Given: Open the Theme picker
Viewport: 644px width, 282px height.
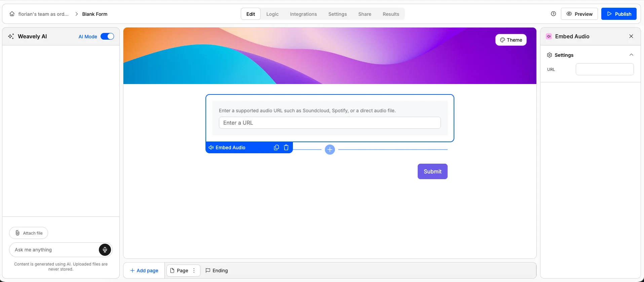Looking at the screenshot, I should [x=511, y=40].
